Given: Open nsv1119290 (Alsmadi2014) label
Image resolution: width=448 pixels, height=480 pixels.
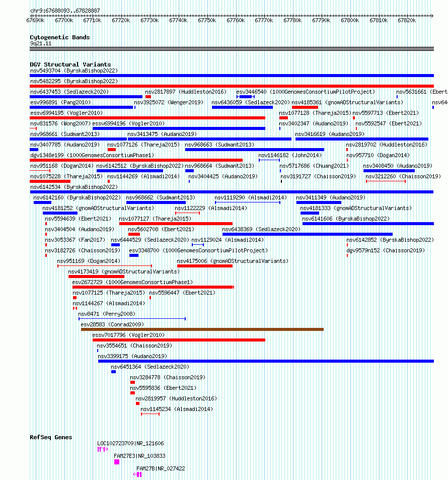Looking at the screenshot, I should tap(251, 197).
